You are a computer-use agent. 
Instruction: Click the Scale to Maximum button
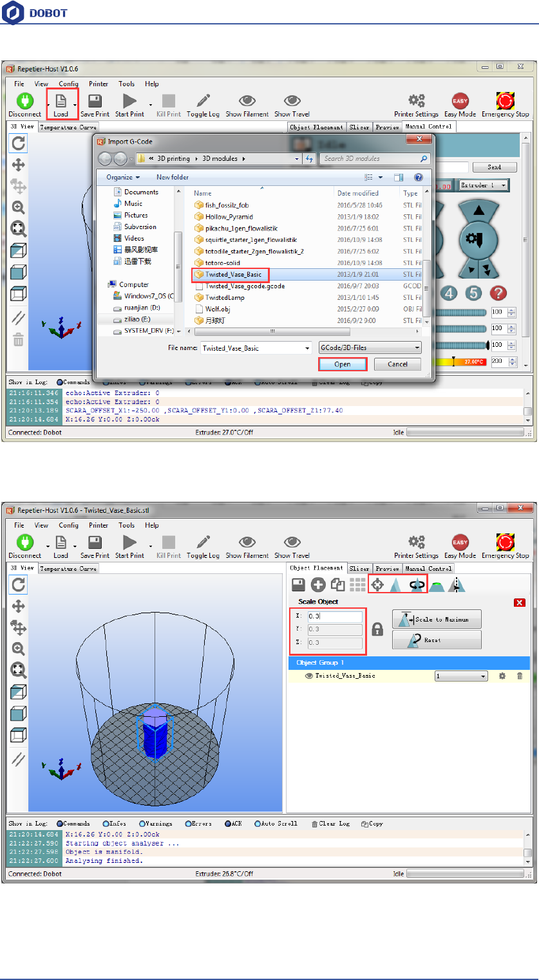pyautogui.click(x=437, y=619)
